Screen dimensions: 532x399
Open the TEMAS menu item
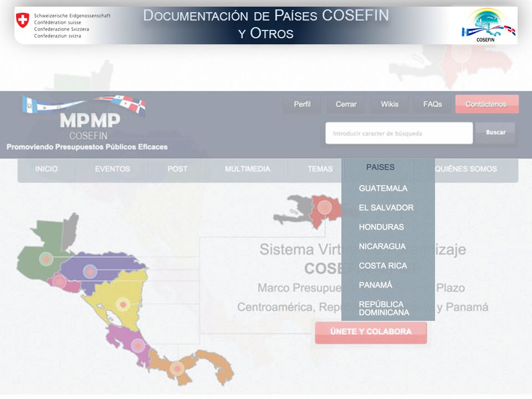click(320, 169)
